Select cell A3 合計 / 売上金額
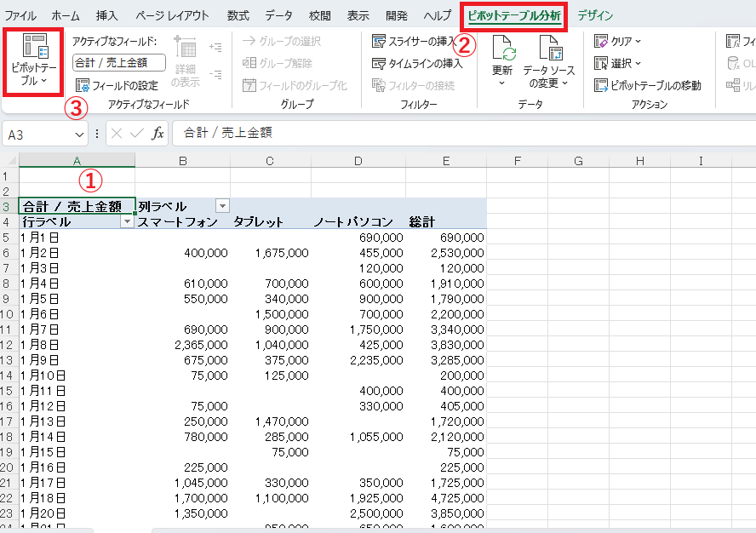The width and height of the screenshot is (756, 533). point(77,206)
